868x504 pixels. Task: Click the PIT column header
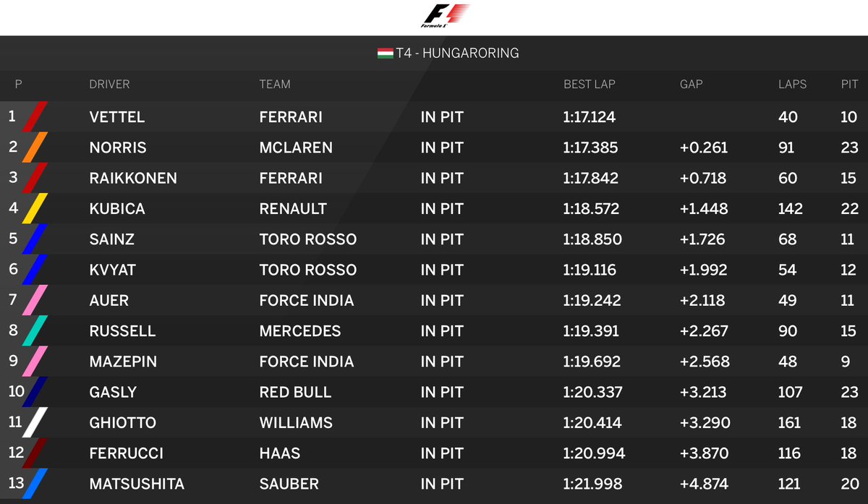click(849, 84)
